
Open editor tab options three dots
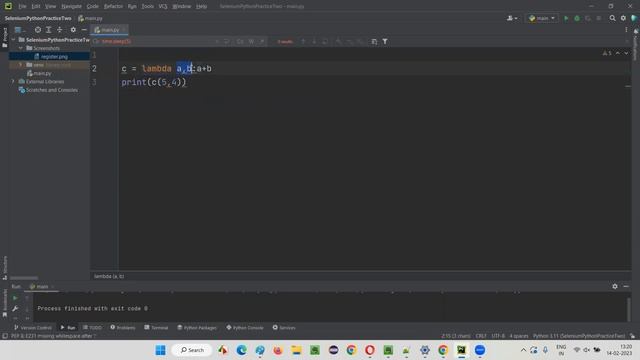pos(626,30)
